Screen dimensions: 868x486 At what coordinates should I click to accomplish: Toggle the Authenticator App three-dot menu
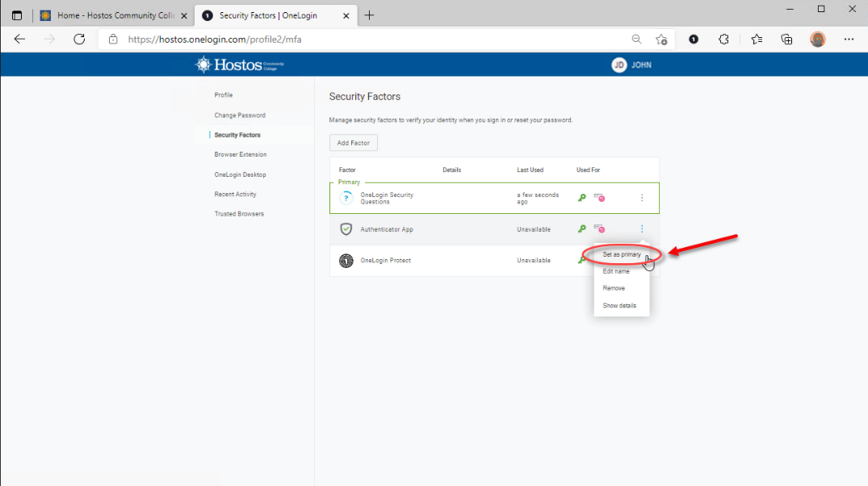click(x=642, y=229)
